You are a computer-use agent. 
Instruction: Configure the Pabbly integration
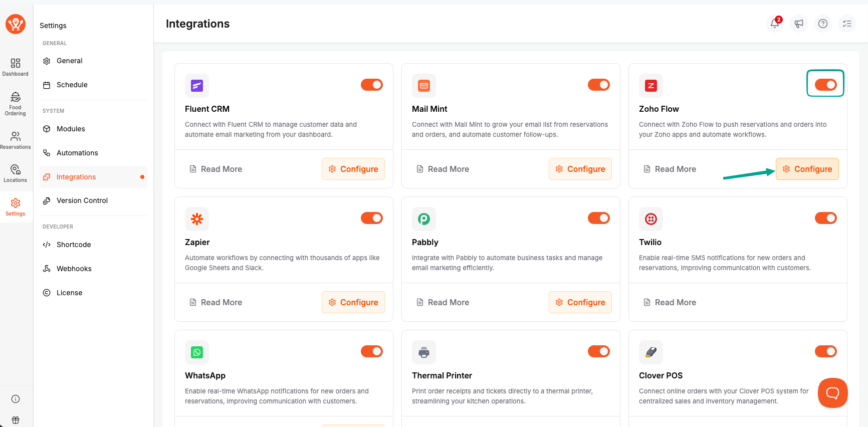(580, 302)
